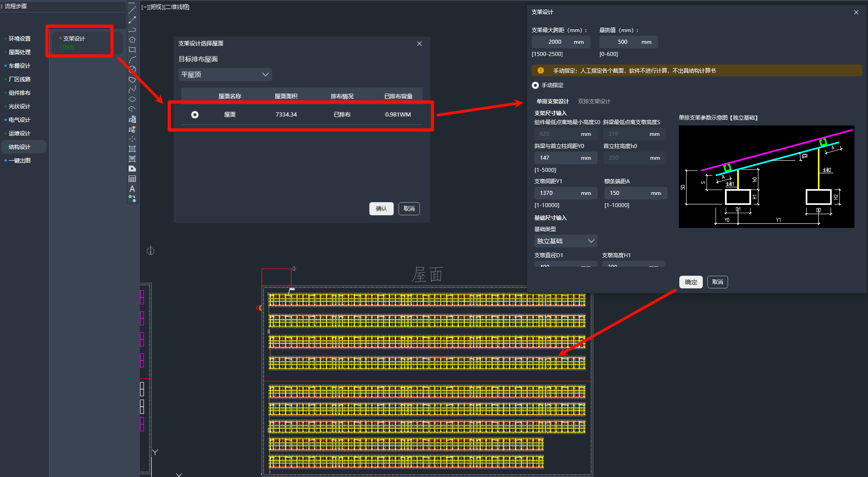Select the Line drawing tool
Screen dimensions: 868x477
(132, 10)
